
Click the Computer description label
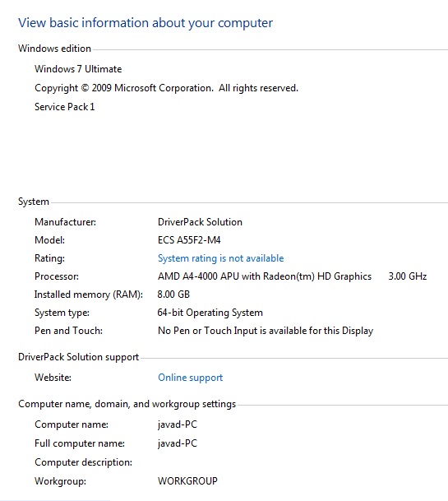(x=83, y=462)
